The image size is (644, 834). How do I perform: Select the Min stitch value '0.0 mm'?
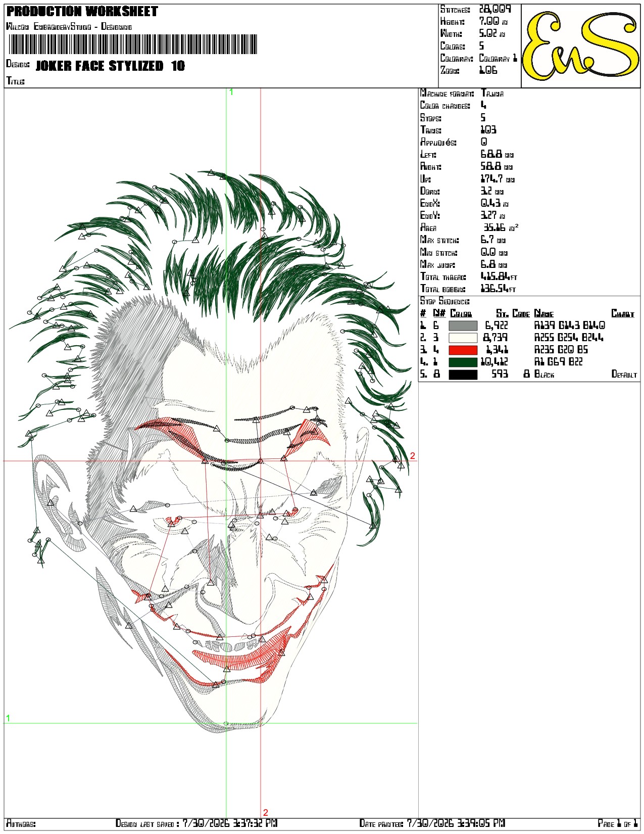pos(494,252)
